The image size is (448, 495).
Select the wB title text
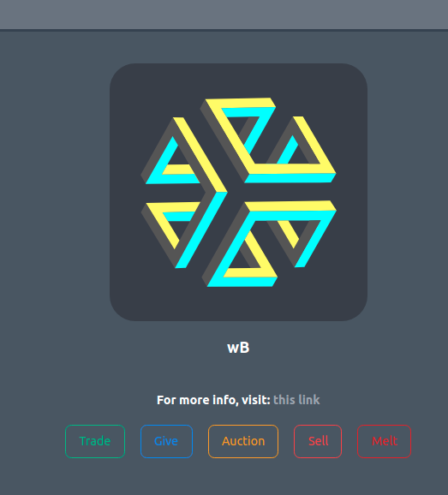238,348
